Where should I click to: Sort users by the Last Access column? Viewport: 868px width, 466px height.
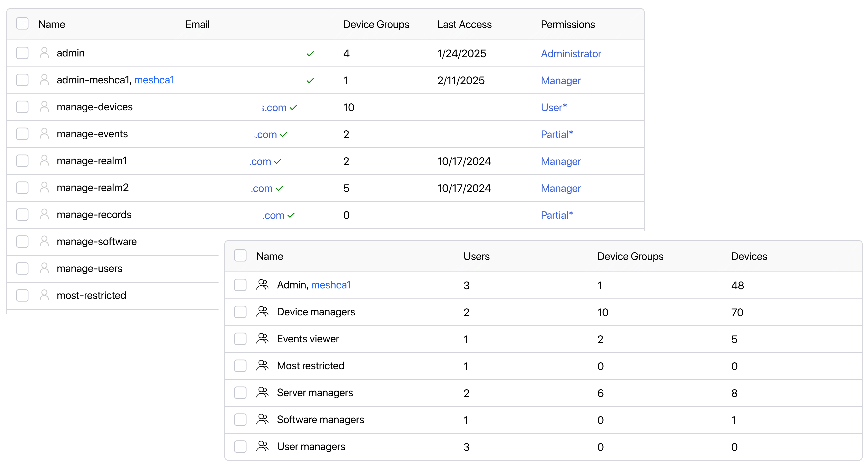[464, 24]
